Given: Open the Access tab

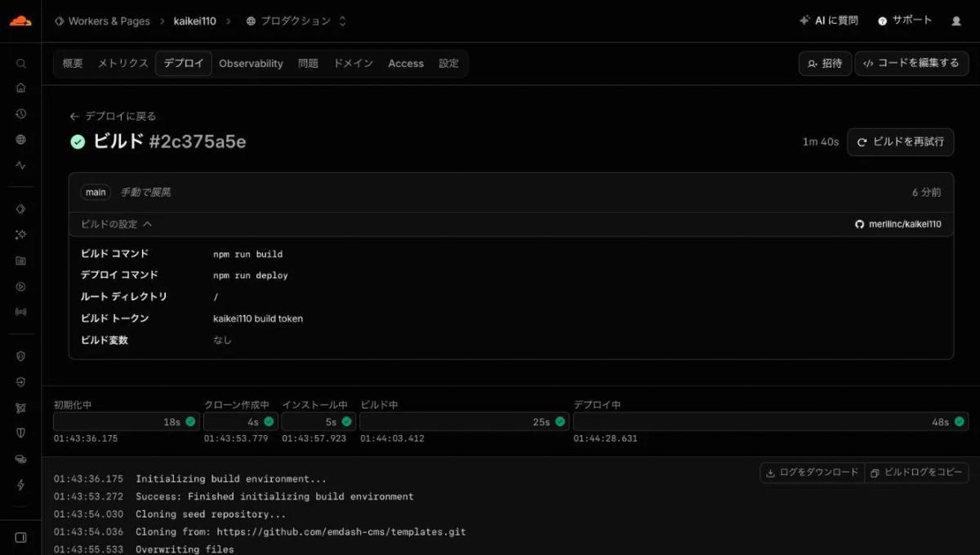Looking at the screenshot, I should tap(406, 64).
